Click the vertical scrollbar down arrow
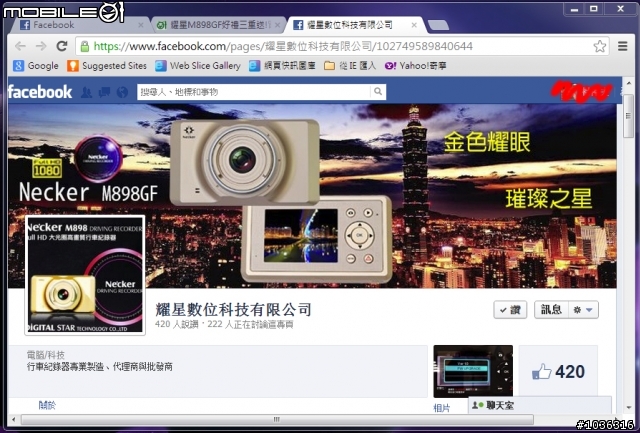The width and height of the screenshot is (640, 433). [x=629, y=408]
